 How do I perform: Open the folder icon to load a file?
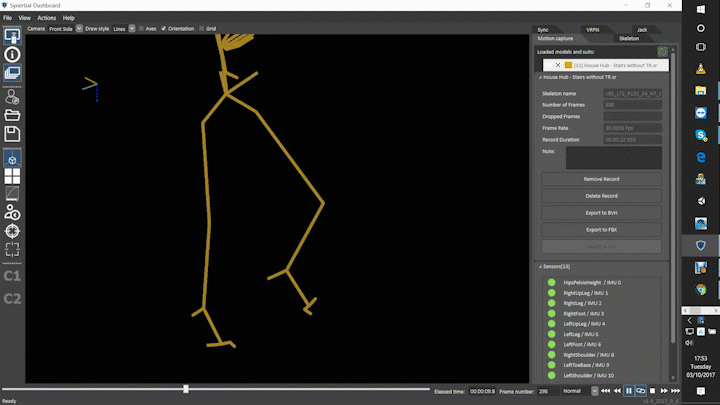[12, 115]
